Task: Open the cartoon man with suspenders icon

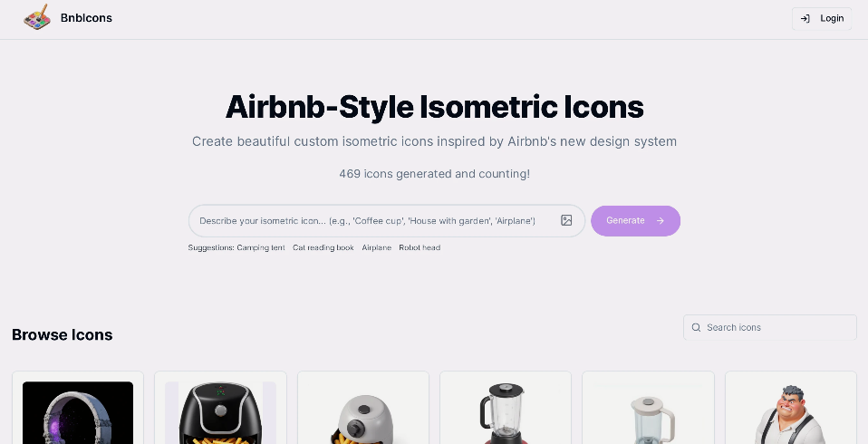Action: pyautogui.click(x=790, y=412)
